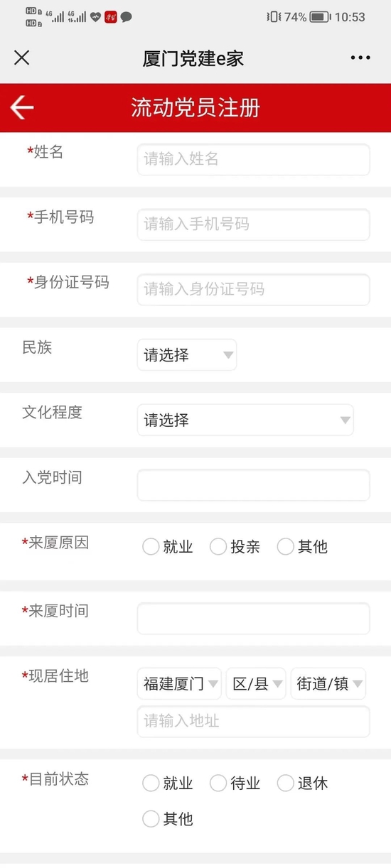
Task: Focus the 姓名 input field
Action: pyautogui.click(x=254, y=159)
